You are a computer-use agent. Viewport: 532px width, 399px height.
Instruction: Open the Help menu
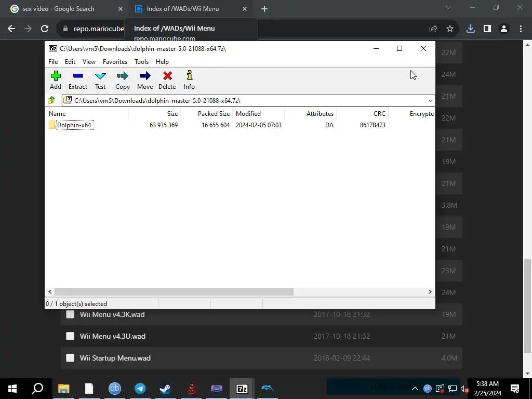[x=162, y=62]
